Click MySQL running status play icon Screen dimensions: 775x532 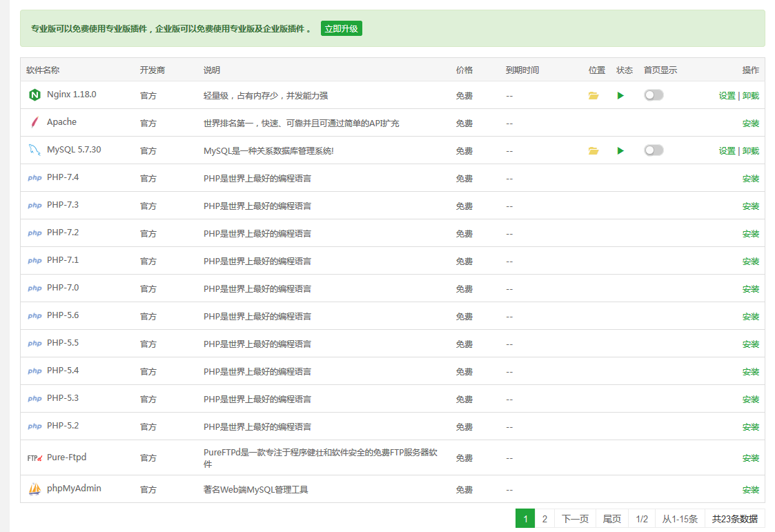click(x=620, y=150)
